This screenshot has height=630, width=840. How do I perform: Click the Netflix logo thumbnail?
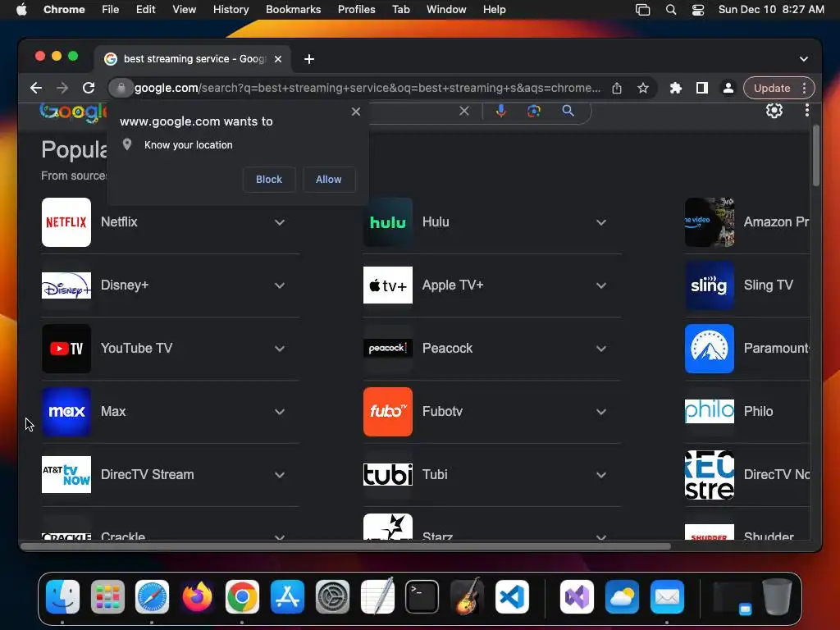(x=66, y=222)
